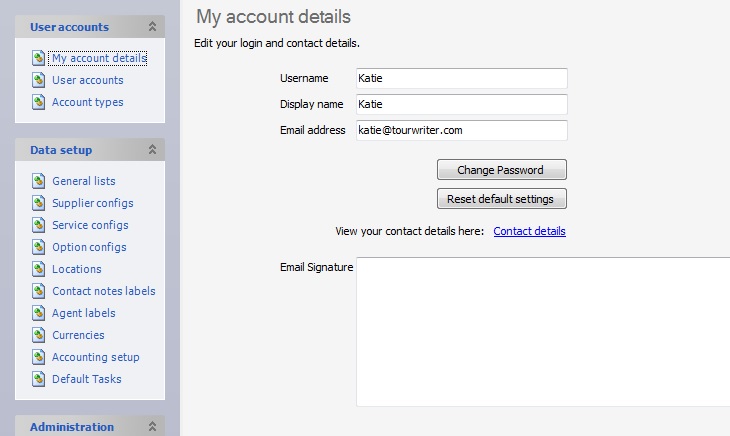This screenshot has height=436, width=730.
Task: Click the Supplier configs icon
Action: pyautogui.click(x=39, y=203)
